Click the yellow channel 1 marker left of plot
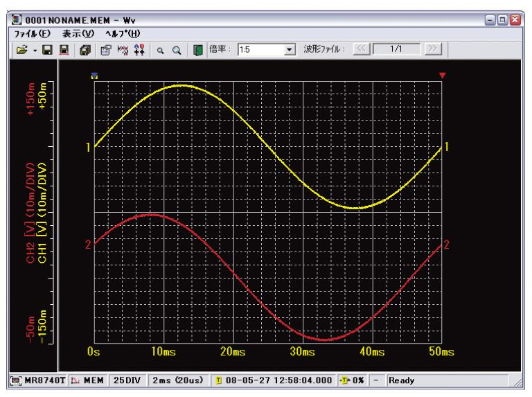The image size is (532, 397). coord(88,148)
